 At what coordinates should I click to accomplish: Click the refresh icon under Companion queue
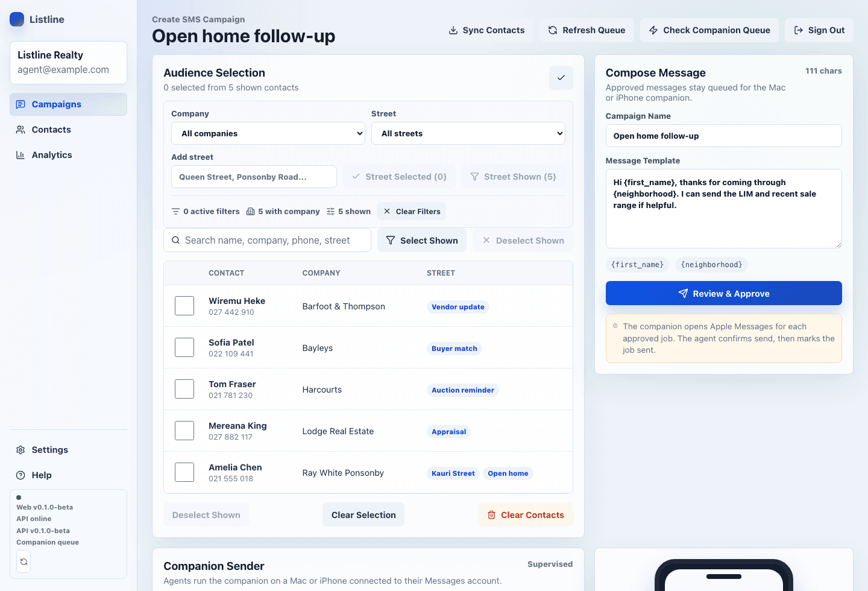(x=24, y=561)
